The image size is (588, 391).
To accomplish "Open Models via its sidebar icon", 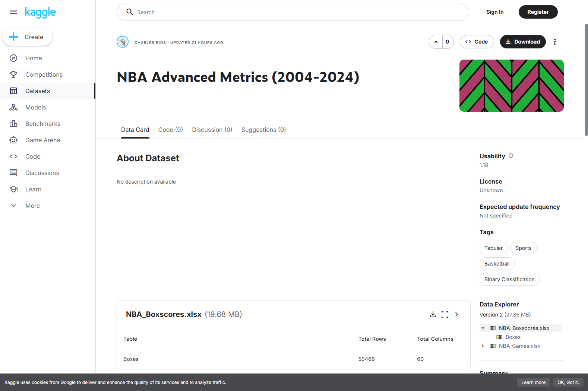I will point(13,107).
